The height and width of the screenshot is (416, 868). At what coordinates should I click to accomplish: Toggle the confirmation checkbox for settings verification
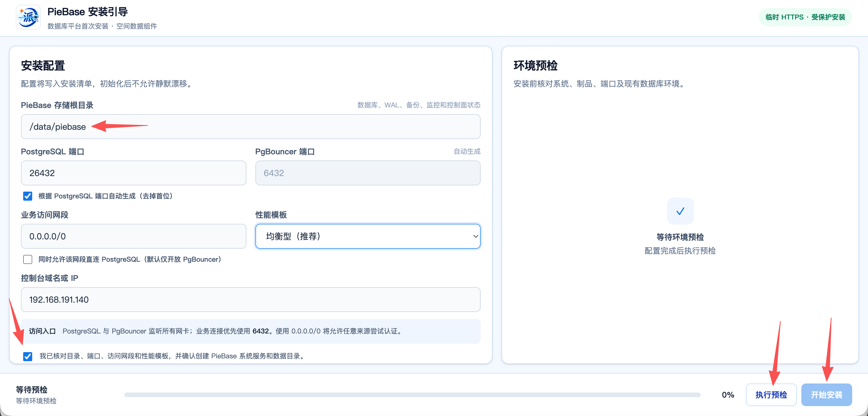28,356
